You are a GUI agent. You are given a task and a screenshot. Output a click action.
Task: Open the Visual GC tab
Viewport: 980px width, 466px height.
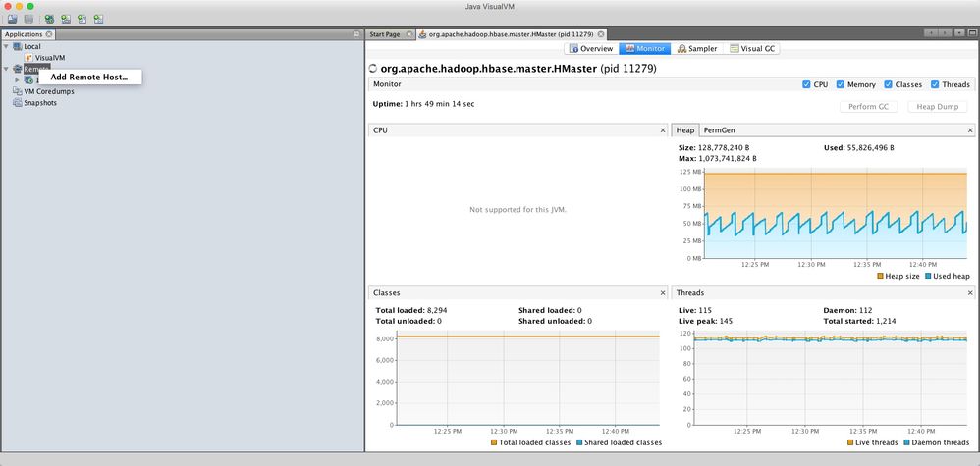tap(752, 49)
